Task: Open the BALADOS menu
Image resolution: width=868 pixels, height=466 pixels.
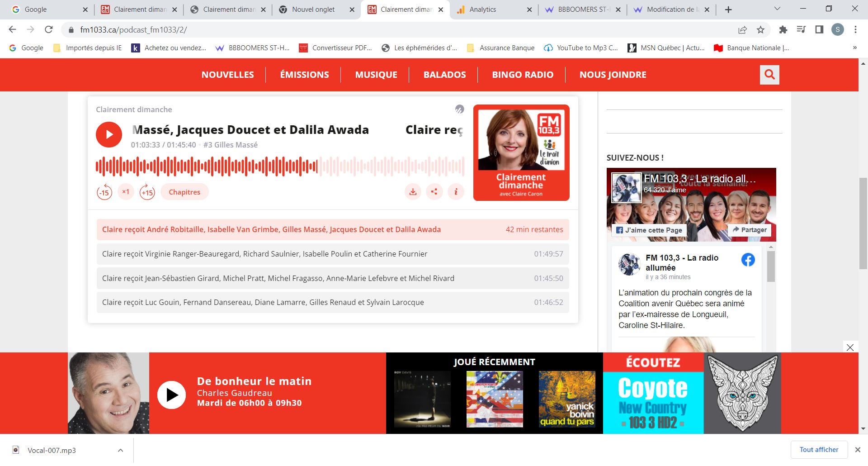Action: 445,75
